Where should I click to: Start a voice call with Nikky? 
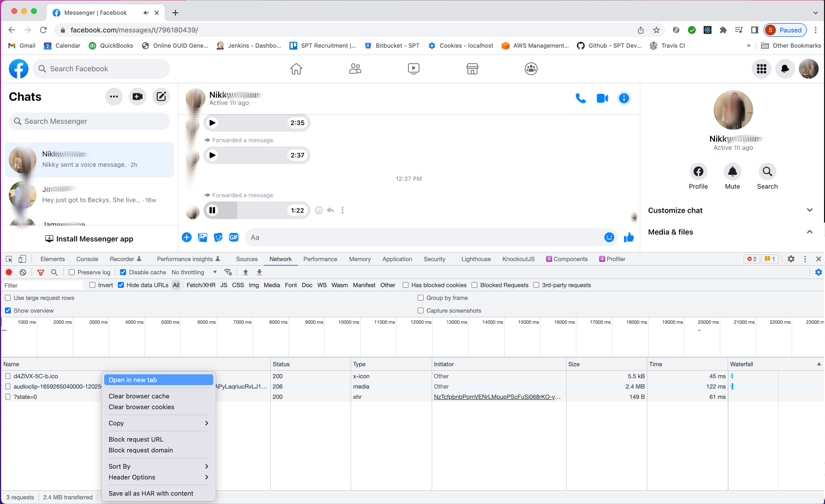[580, 98]
